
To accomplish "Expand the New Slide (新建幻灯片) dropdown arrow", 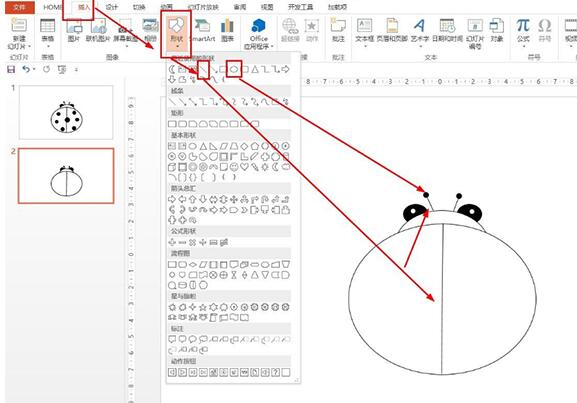I will tap(29, 46).
